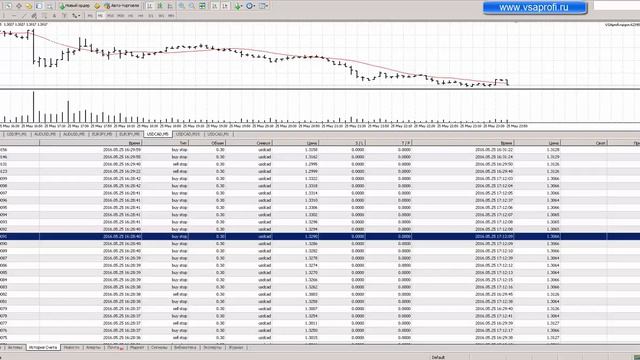The image size is (640, 360).
Task: Select the text 'A' drawing tool
Action: (54, 16)
